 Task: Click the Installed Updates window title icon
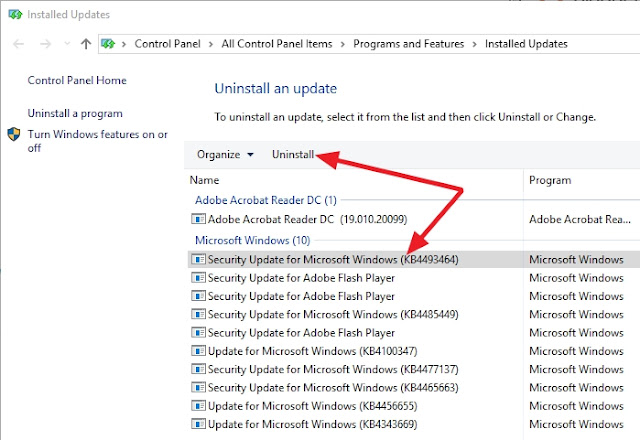pyautogui.click(x=10, y=15)
